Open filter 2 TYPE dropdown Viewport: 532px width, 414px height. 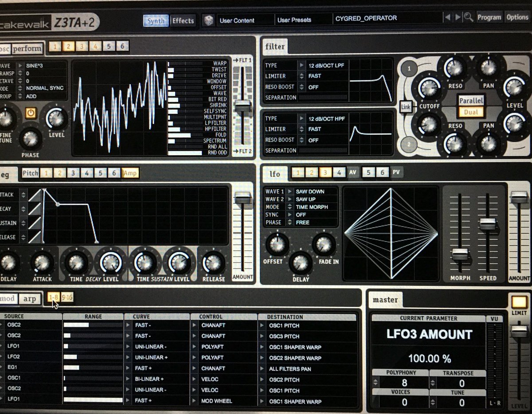tap(302, 118)
